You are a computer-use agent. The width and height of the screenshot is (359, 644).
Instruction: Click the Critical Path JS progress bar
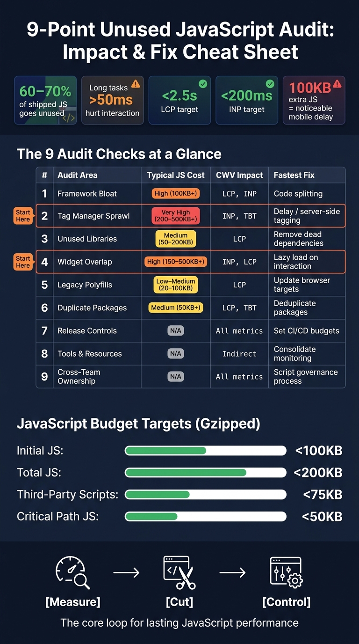(206, 517)
